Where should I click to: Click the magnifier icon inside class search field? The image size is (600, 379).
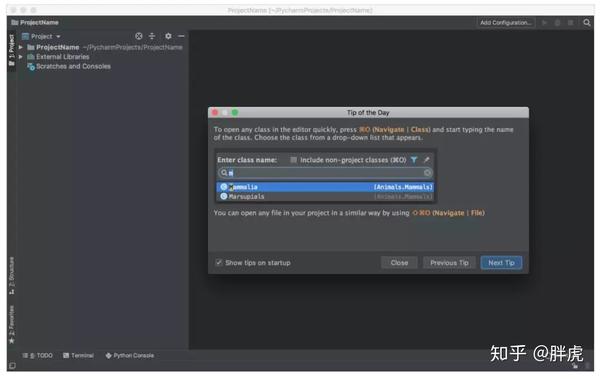point(224,173)
